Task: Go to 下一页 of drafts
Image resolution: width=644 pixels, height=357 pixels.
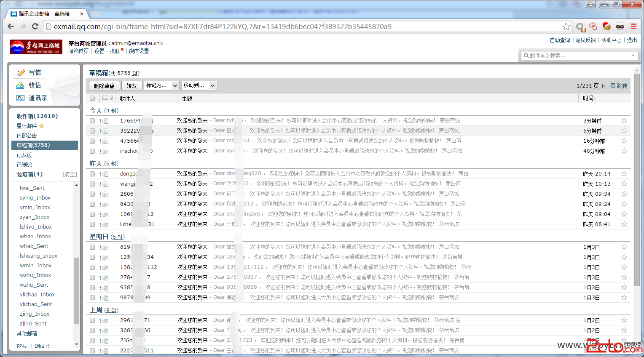Action: (x=608, y=86)
